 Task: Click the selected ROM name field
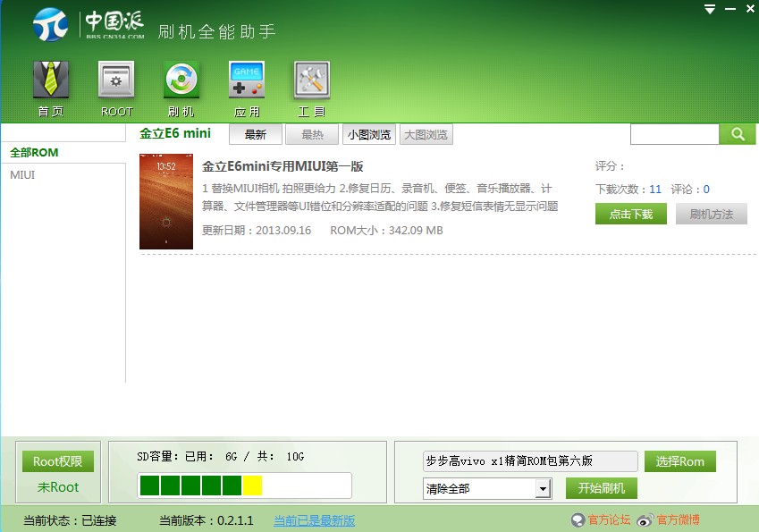[x=530, y=461]
